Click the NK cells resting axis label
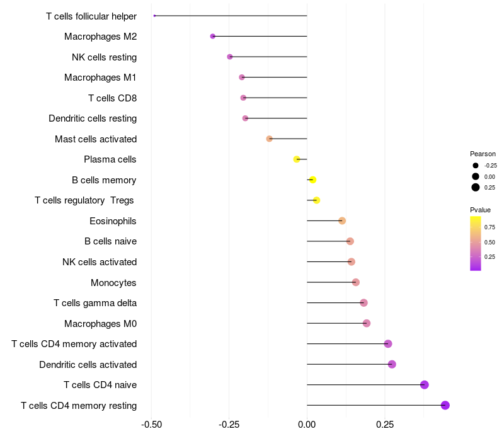This screenshot has height=441, width=504. (x=104, y=57)
